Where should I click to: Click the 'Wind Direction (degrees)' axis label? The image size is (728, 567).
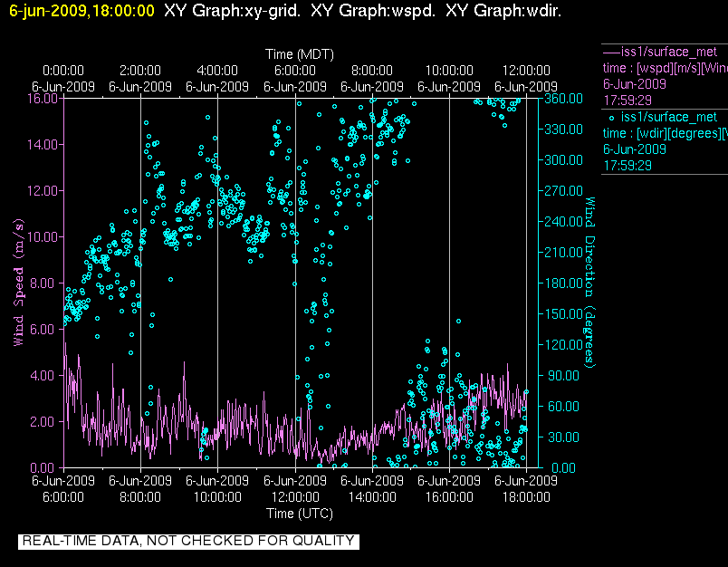click(589, 281)
